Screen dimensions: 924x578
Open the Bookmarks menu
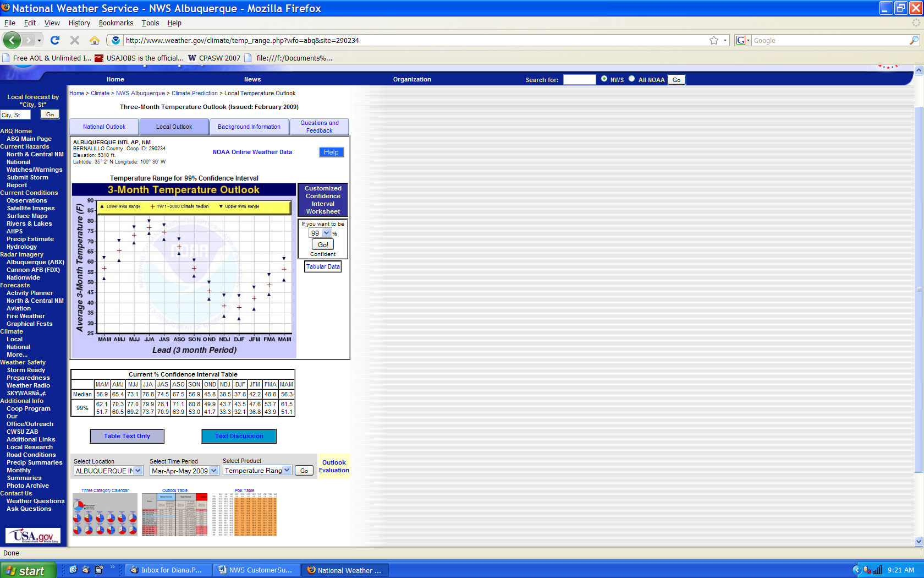[116, 23]
